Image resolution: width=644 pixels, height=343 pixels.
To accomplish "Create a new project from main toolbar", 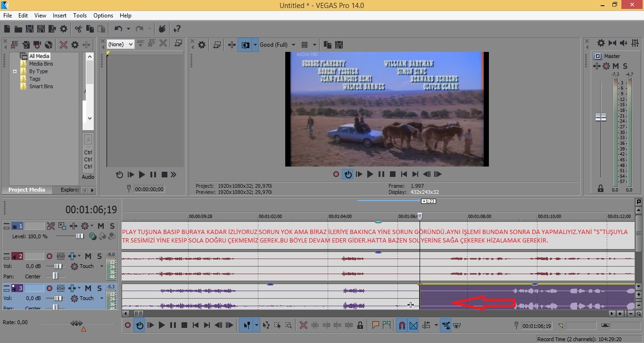I will (7, 29).
